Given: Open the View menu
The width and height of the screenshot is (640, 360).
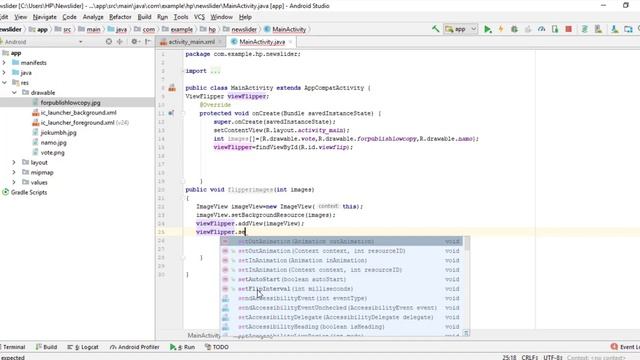Looking at the screenshot, I should click(x=20, y=17).
